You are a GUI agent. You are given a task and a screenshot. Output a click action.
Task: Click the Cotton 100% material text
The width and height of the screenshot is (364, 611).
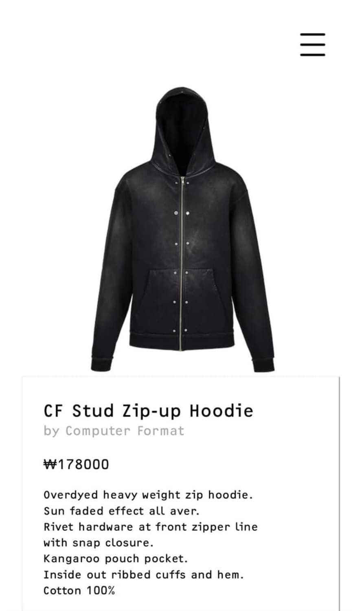(x=79, y=591)
